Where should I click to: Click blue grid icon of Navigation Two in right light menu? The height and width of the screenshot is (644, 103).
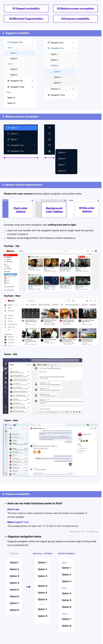coord(49,48)
